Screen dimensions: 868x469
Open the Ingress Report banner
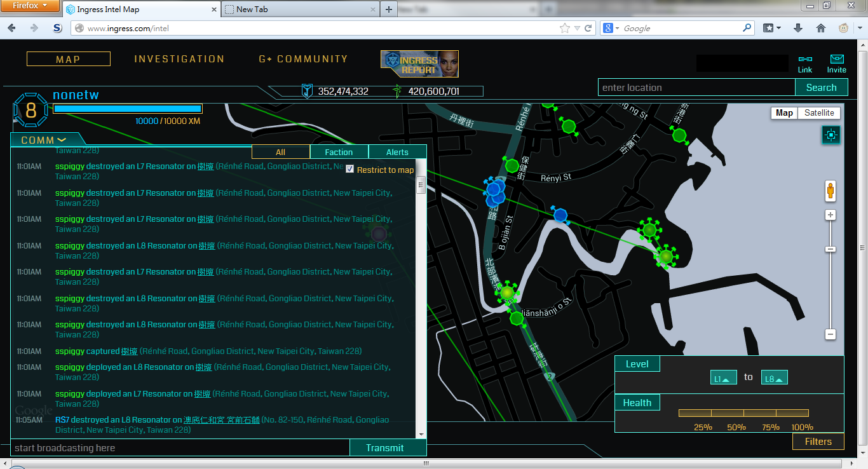419,64
